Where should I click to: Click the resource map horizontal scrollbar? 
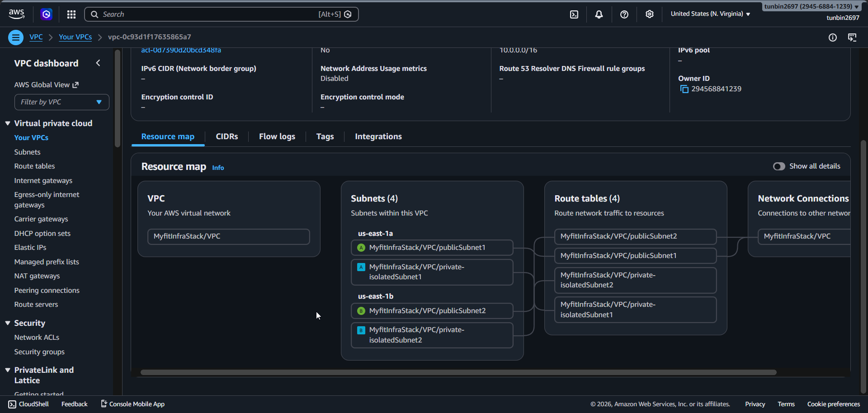tap(458, 372)
